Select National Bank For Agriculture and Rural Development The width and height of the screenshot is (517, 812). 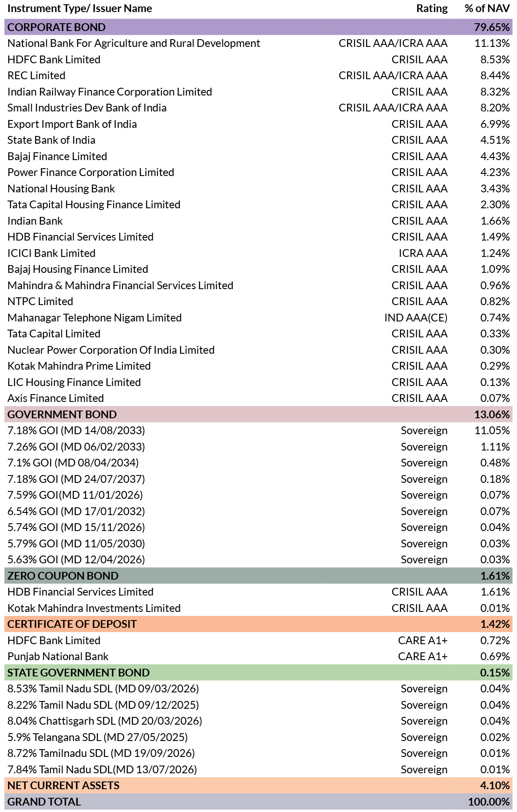pos(134,43)
